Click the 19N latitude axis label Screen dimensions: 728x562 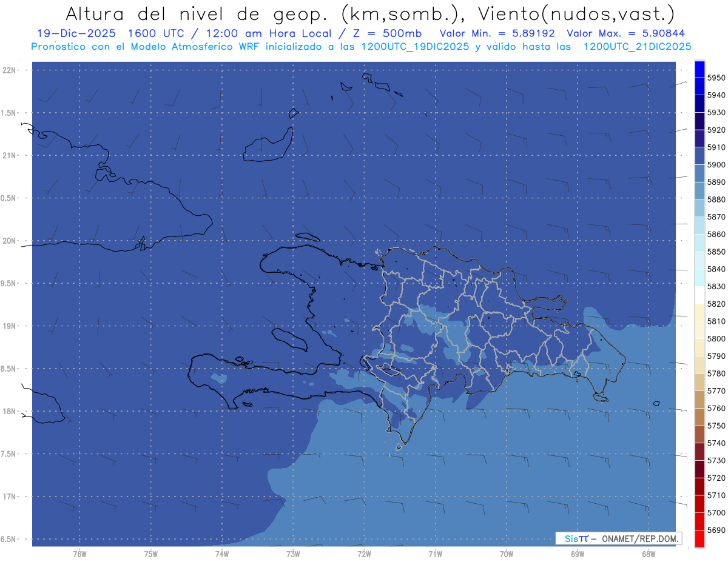[x=8, y=326]
